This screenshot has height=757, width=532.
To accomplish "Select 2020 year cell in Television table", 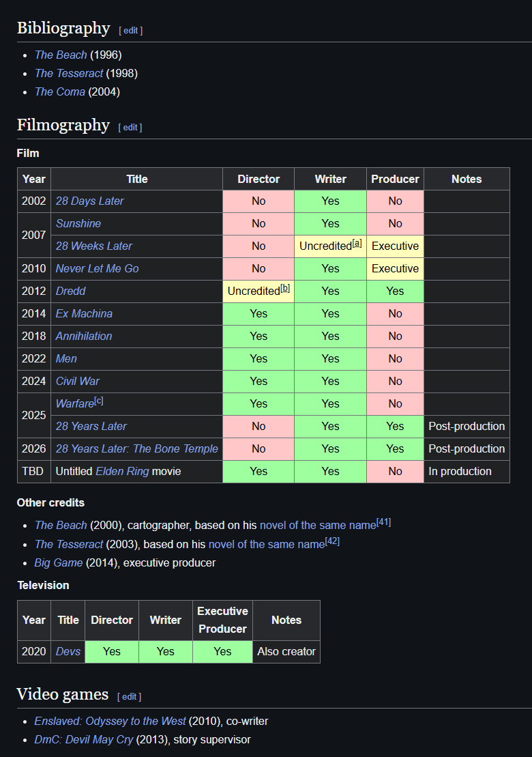I will click(x=34, y=652).
